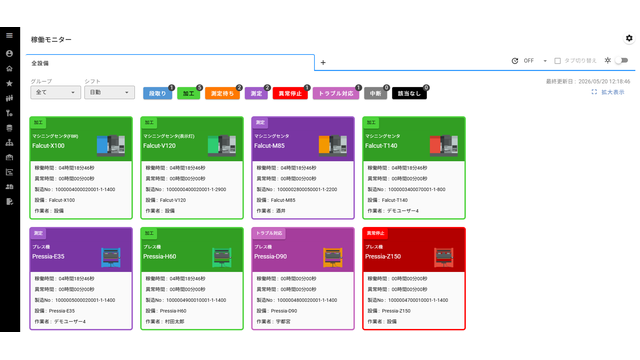The height and width of the screenshot is (360, 640).
Task: Open the シフト dropdown showing 日勤
Action: tap(109, 92)
